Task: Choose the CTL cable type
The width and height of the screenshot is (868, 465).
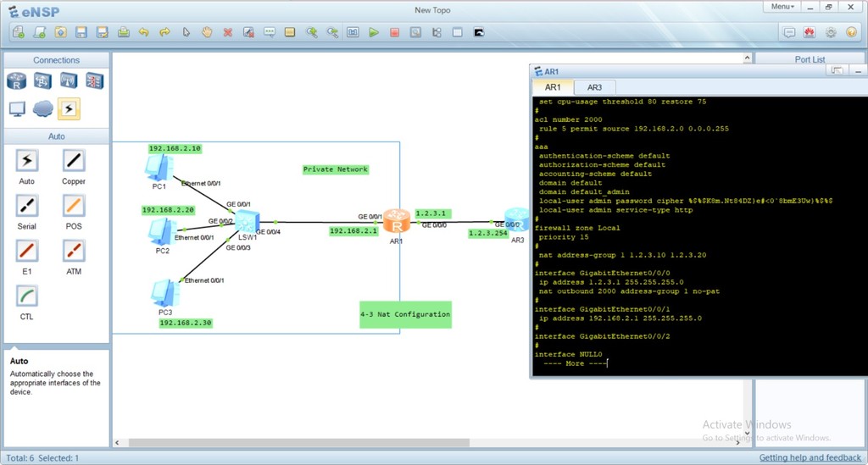Action: click(x=27, y=296)
